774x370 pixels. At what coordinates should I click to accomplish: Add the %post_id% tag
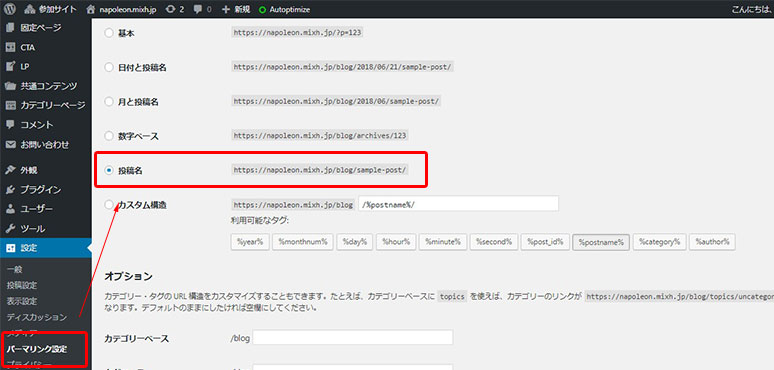pyautogui.click(x=545, y=242)
